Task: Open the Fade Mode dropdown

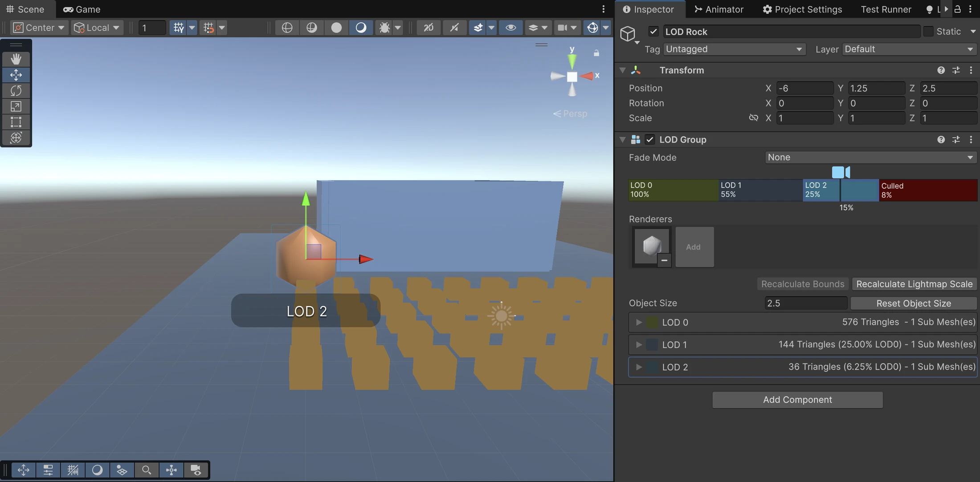Action: [870, 157]
